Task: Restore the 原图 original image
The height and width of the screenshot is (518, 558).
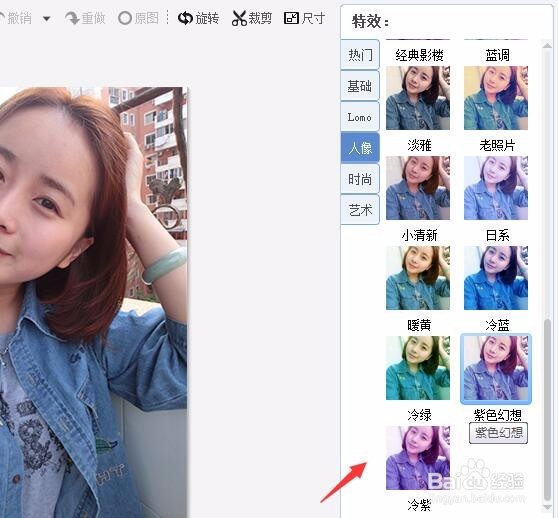Action: pyautogui.click(x=138, y=18)
